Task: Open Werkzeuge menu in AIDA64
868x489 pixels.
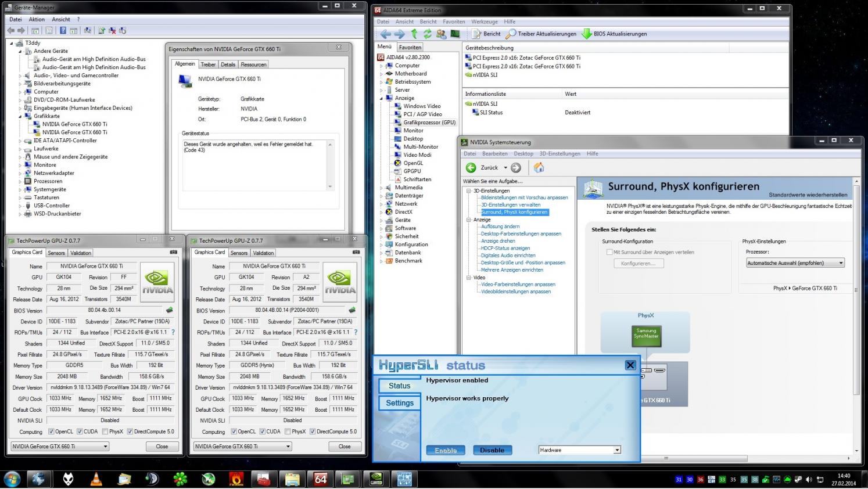Action: [x=485, y=21]
